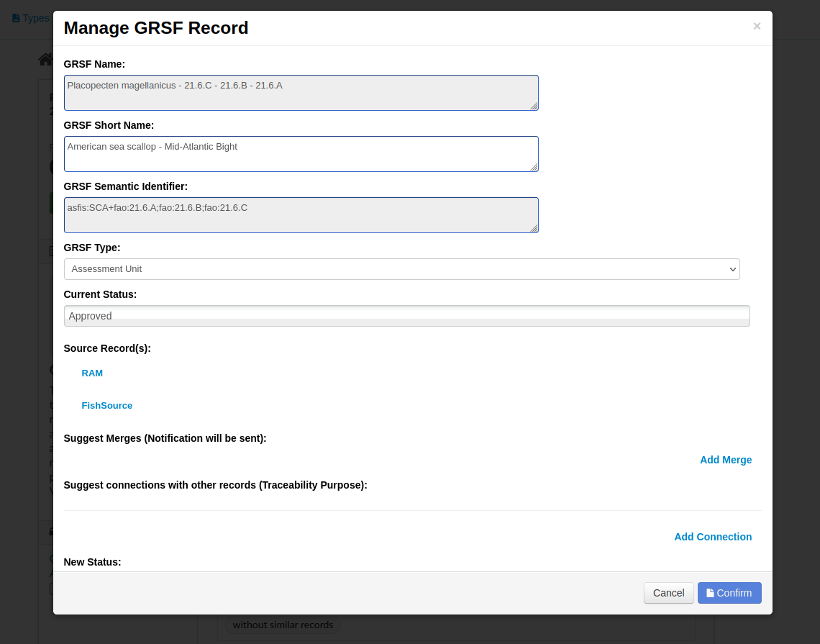Open the FishSource source record link
820x644 pixels.
[x=106, y=405]
